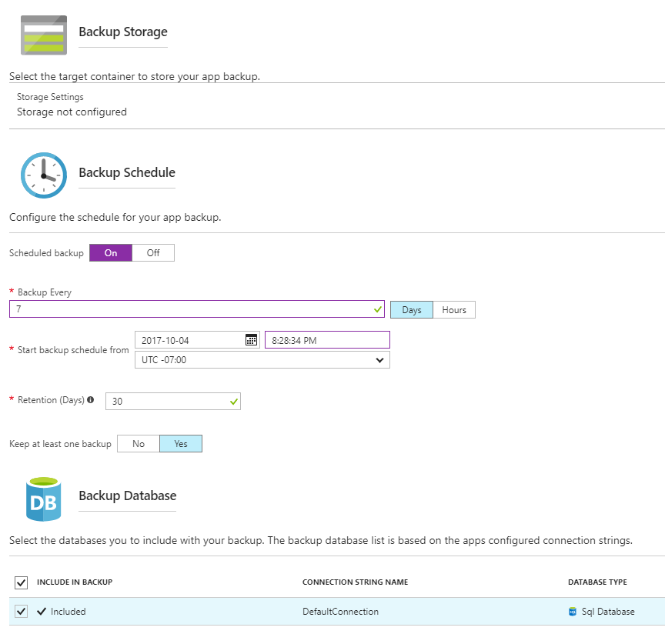Click the Retention info icon
The image size is (665, 644).
click(91, 400)
